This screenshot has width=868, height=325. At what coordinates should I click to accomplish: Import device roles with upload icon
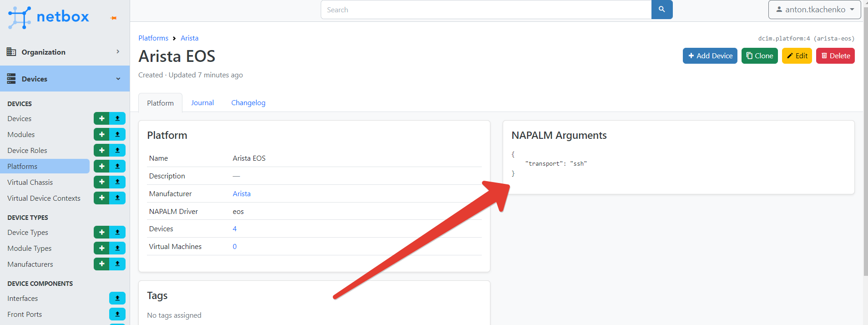coord(117,150)
